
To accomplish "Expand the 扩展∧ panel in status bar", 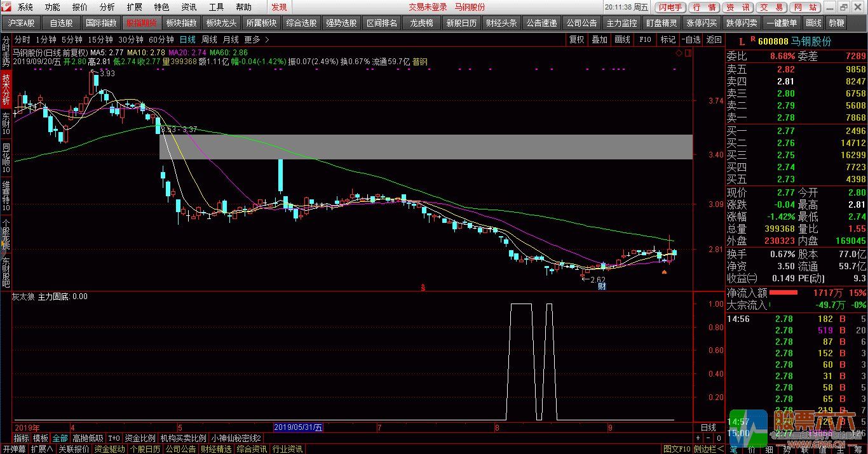I will (42, 449).
